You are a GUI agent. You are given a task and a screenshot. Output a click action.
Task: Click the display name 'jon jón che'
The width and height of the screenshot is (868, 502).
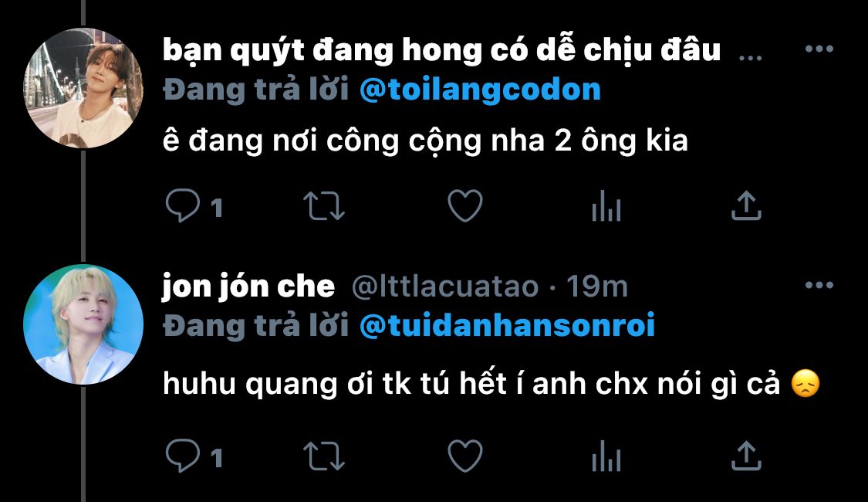point(248,287)
